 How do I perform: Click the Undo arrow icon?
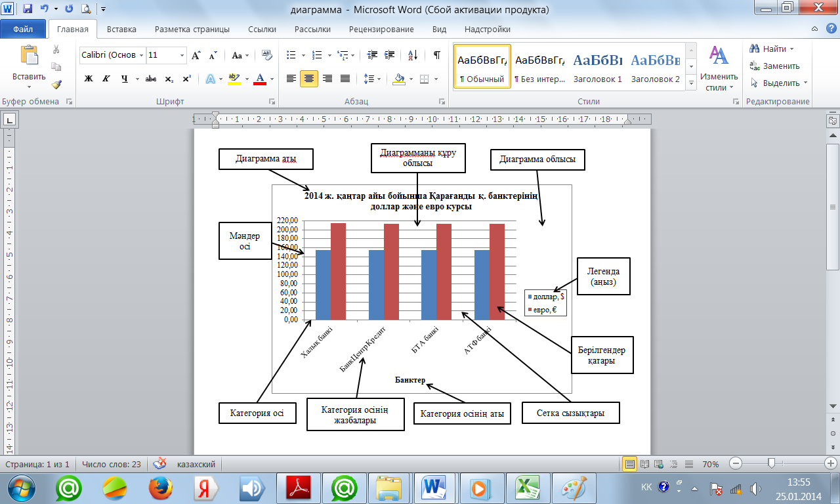click(43, 9)
